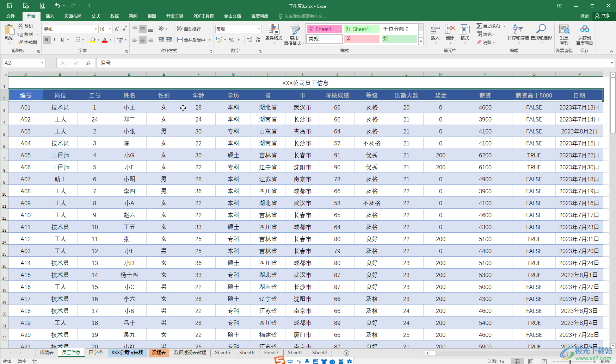Screen dimensions: 616x364
Task: Open the 文件 File tab
Action: [11, 16]
